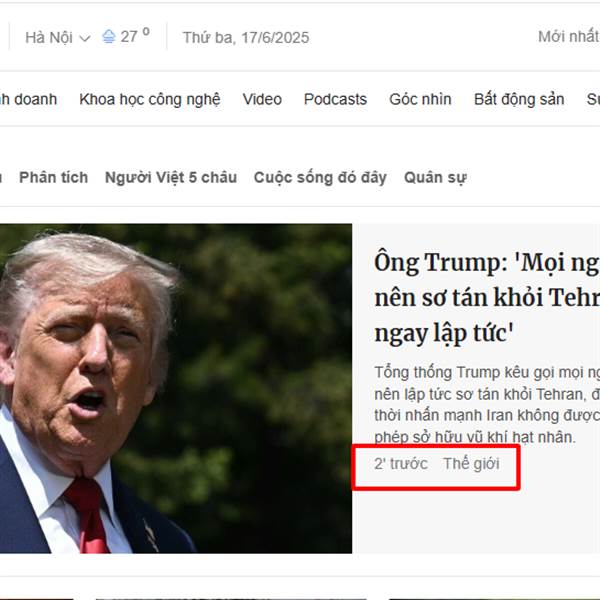Open the Hà Nội location dropdown
The height and width of the screenshot is (600, 600).
tap(57, 38)
